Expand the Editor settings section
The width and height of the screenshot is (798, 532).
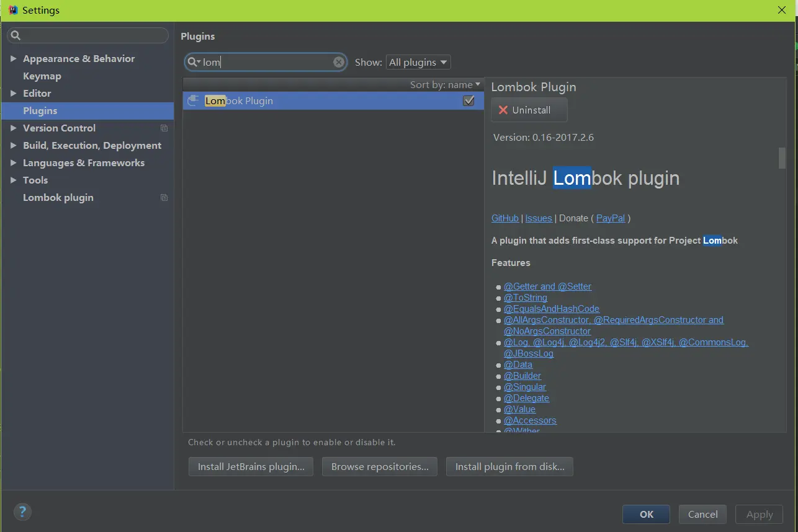tap(13, 93)
